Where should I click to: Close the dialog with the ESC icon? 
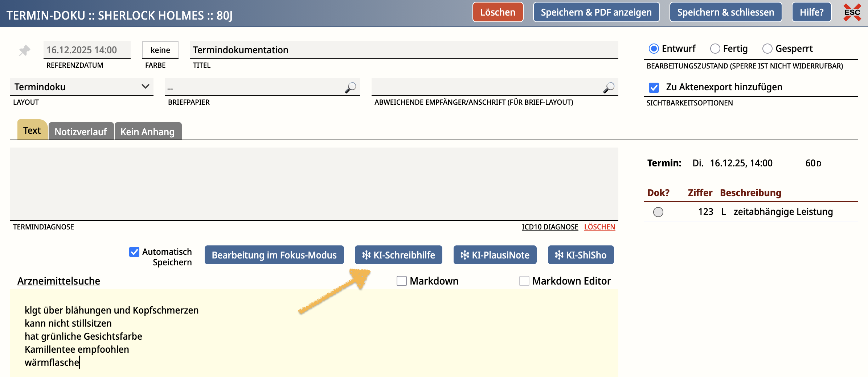tap(852, 13)
